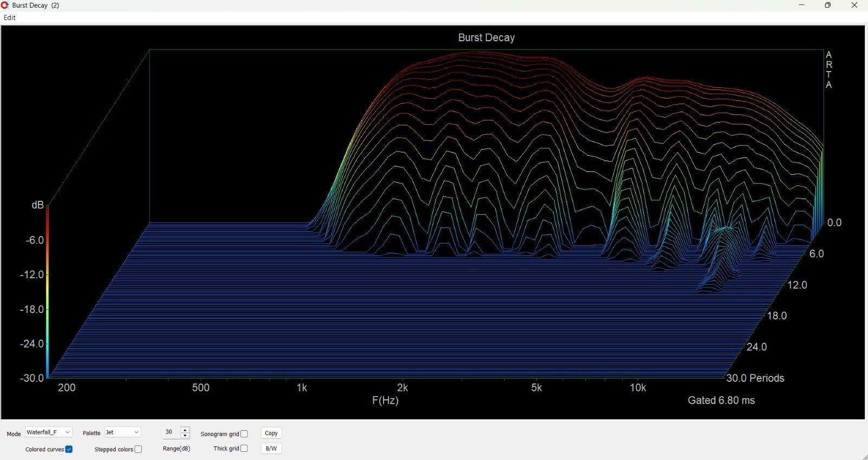Uncheck the Colored curves checkbox
Image resolution: width=868 pixels, height=460 pixels.
[69, 449]
